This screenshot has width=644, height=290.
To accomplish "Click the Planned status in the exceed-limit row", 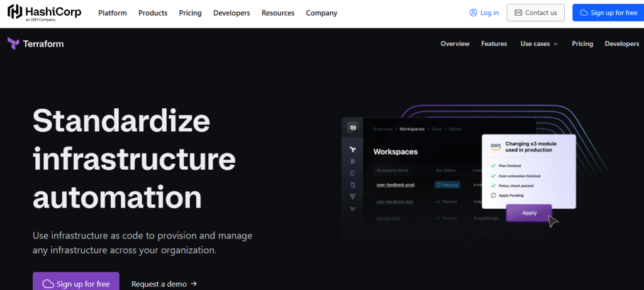I will (447, 218).
